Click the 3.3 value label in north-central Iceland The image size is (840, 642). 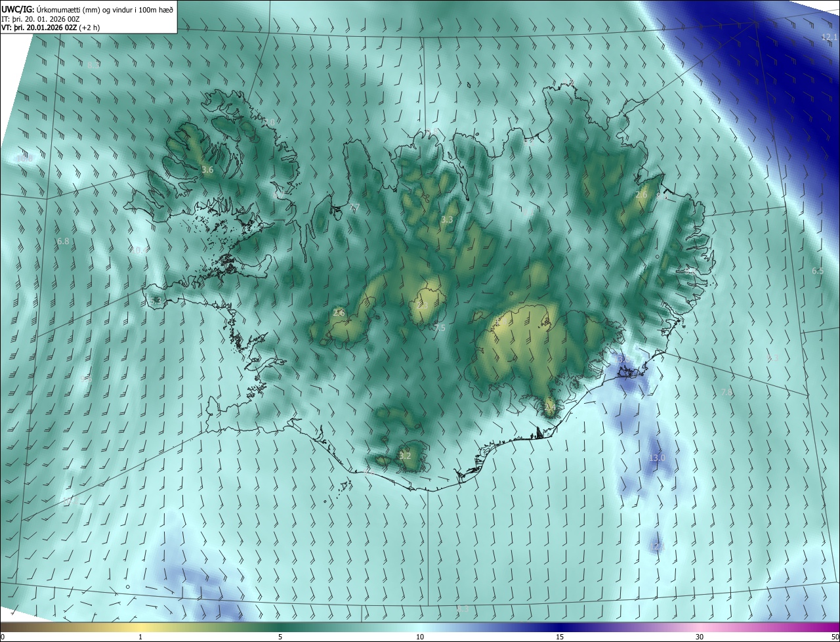[x=447, y=219]
